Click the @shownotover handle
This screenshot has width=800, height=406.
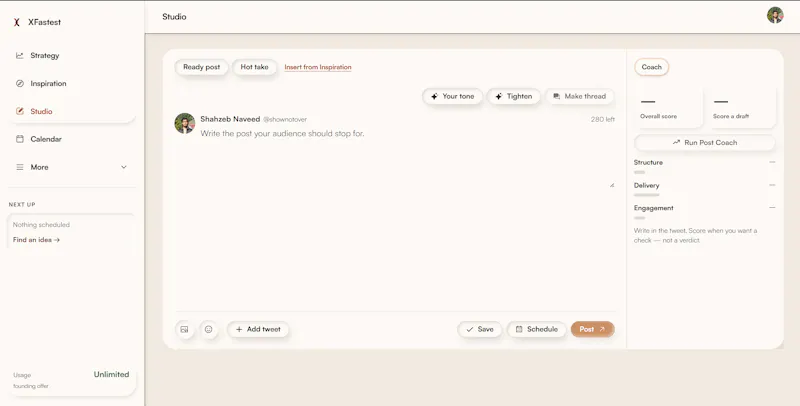(285, 119)
